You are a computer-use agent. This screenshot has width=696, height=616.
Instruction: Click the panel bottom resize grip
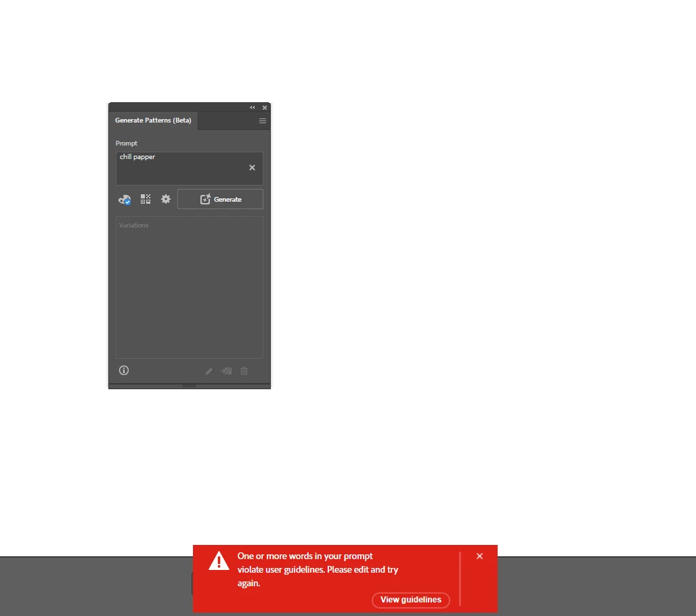(189, 386)
